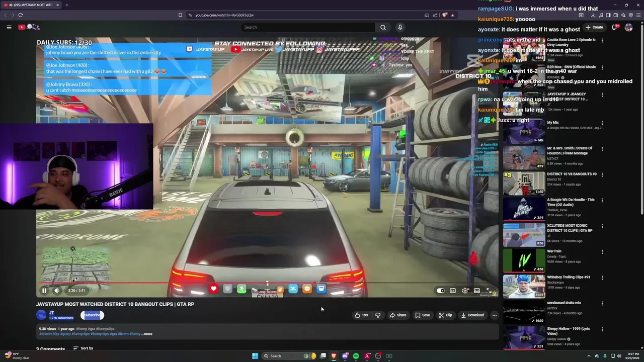
Task: Click the Clip button
Action: coord(445,315)
